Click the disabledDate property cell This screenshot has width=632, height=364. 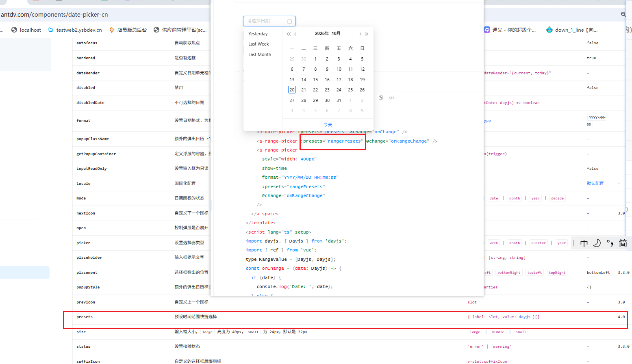(90, 103)
